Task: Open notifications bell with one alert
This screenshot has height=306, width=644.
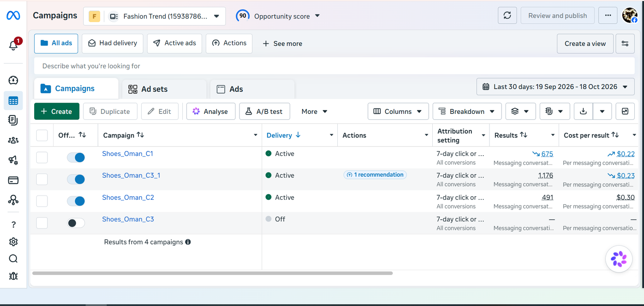Action: tap(13, 45)
